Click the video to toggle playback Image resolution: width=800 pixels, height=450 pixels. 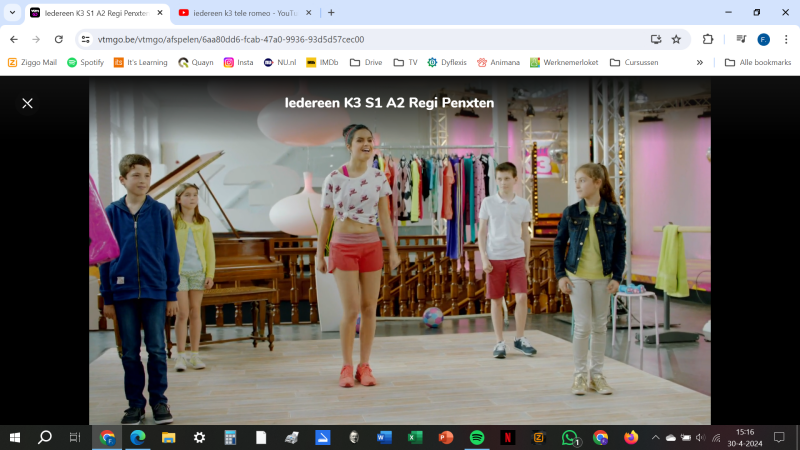[400, 260]
